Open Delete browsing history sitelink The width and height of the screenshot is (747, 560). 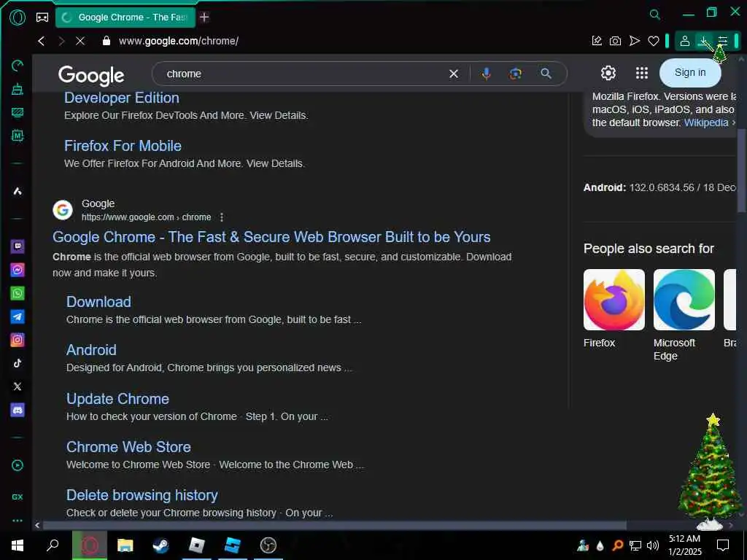tap(142, 495)
